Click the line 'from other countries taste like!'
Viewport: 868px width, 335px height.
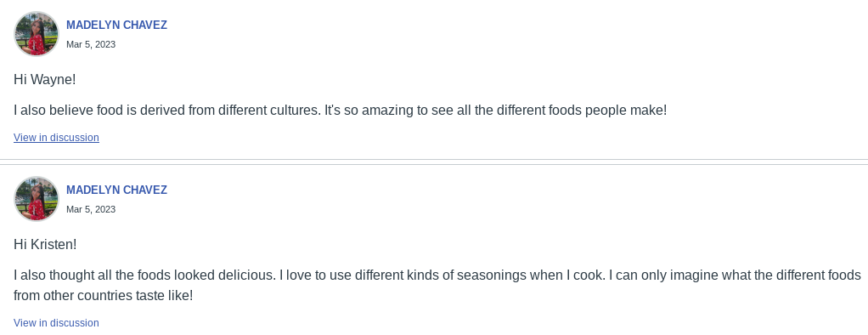pyautogui.click(x=104, y=295)
